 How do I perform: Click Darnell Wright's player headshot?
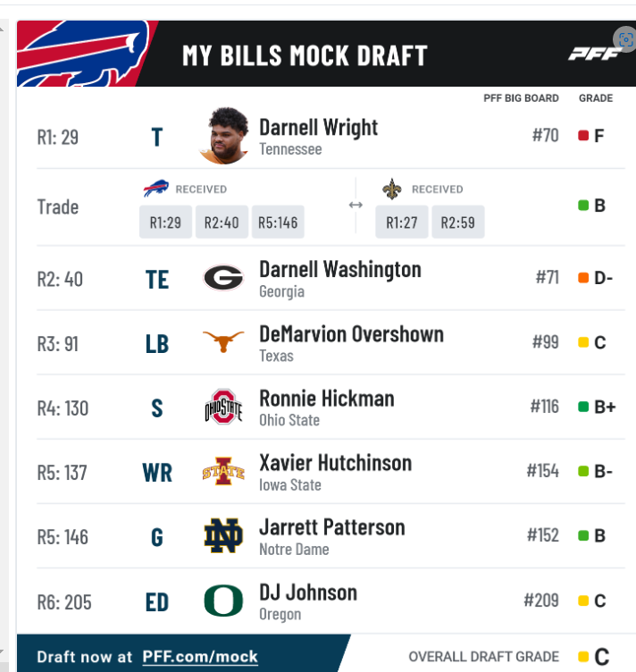coord(224,136)
